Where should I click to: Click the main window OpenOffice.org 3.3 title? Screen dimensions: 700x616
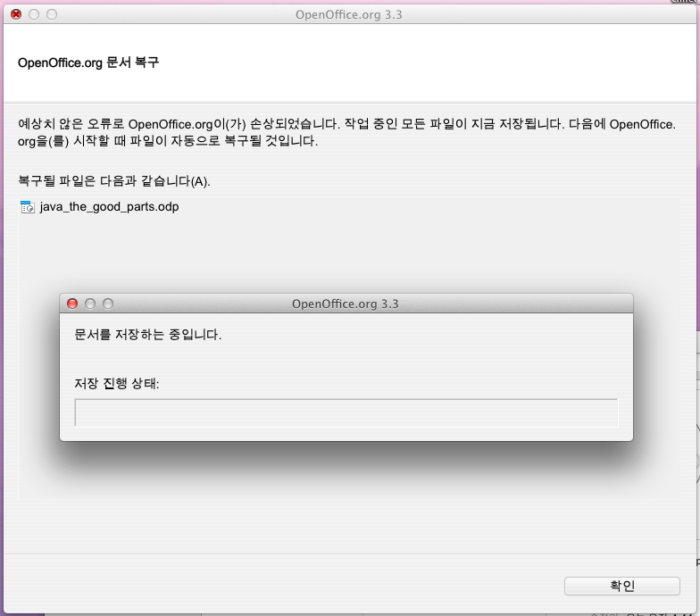point(349,14)
